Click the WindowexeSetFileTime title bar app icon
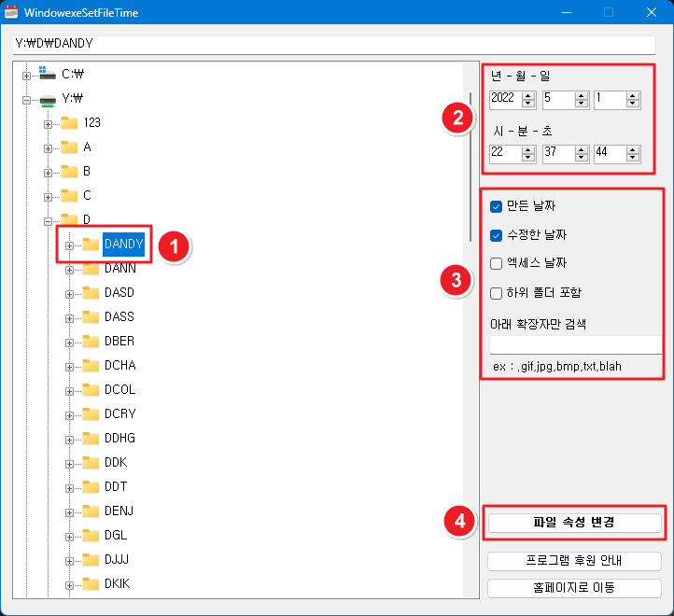The height and width of the screenshot is (616, 674). (x=12, y=12)
